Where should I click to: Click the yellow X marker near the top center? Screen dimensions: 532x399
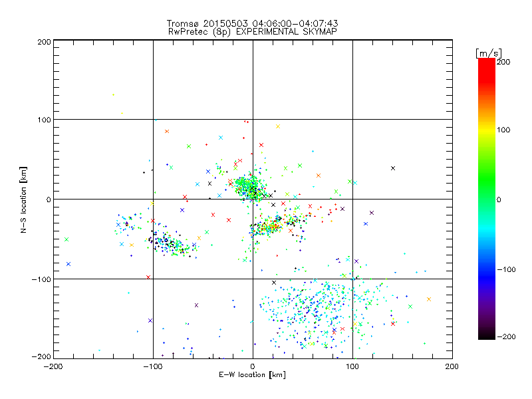pos(278,126)
